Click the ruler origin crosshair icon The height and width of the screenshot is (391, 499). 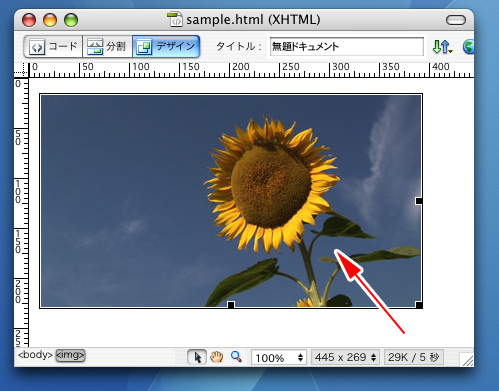(21, 70)
